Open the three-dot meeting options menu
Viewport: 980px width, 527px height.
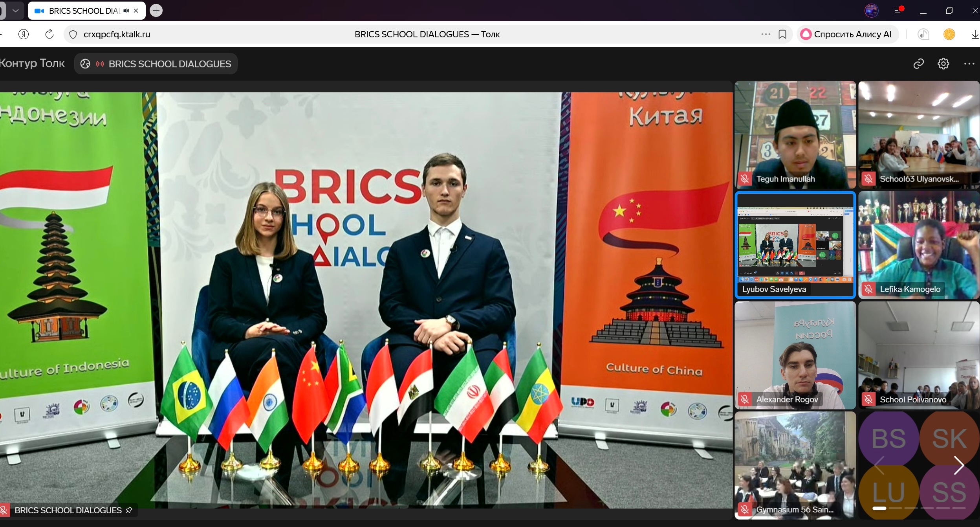click(969, 64)
